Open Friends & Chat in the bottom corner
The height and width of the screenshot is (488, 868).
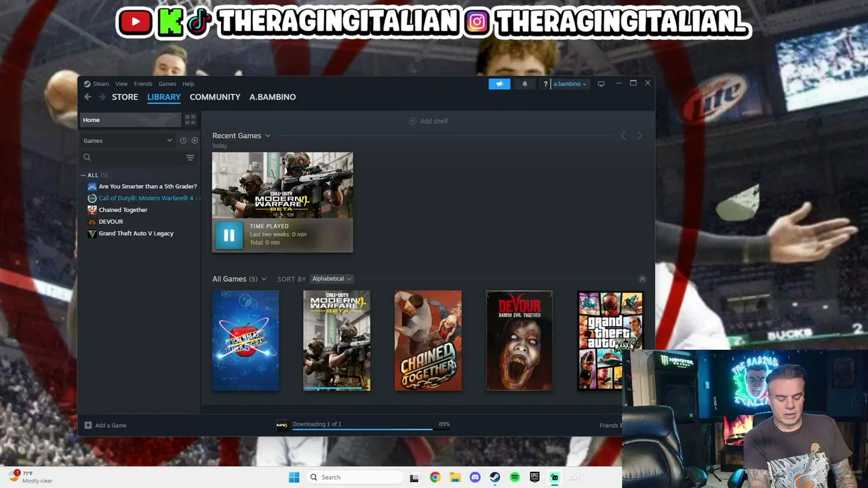pyautogui.click(x=610, y=426)
